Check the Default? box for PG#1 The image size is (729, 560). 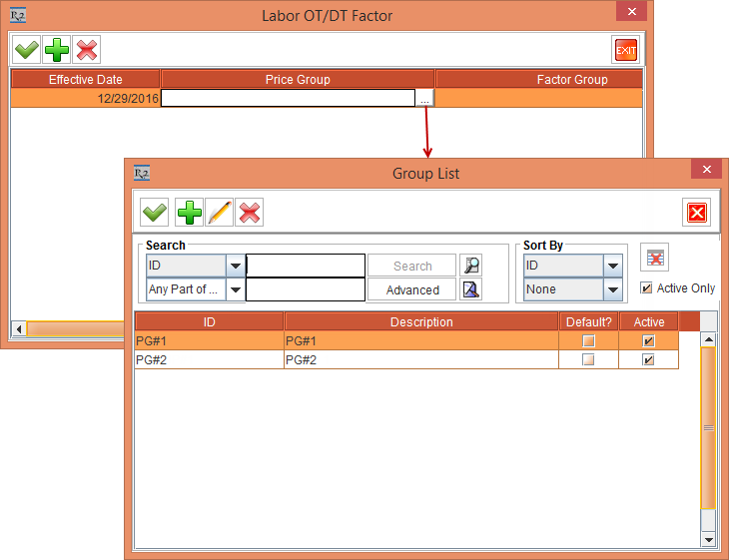click(589, 341)
